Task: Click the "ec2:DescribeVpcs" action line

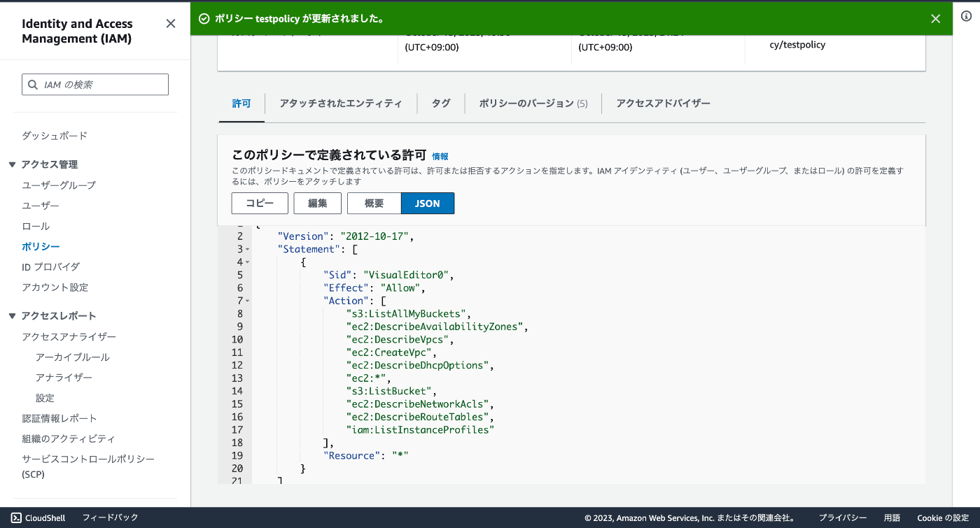Action: (400, 340)
